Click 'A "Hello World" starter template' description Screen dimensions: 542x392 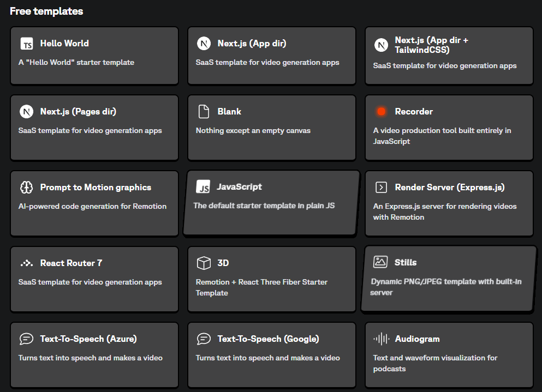click(x=76, y=63)
